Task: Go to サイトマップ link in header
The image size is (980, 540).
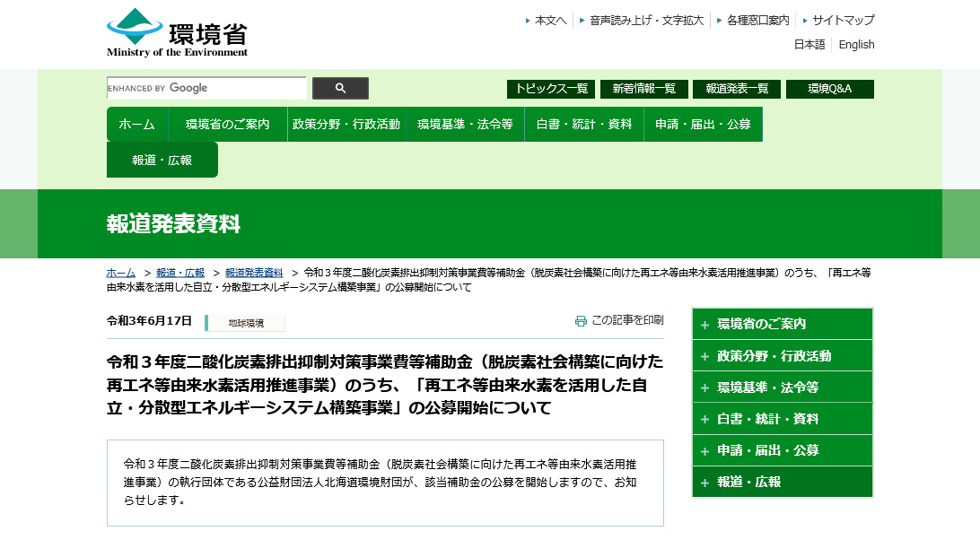Action: coord(843,20)
